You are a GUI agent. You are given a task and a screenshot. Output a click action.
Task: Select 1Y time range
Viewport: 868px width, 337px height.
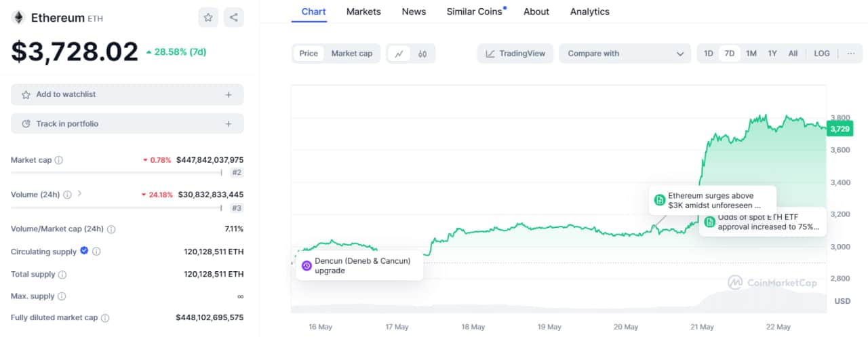[772, 54]
